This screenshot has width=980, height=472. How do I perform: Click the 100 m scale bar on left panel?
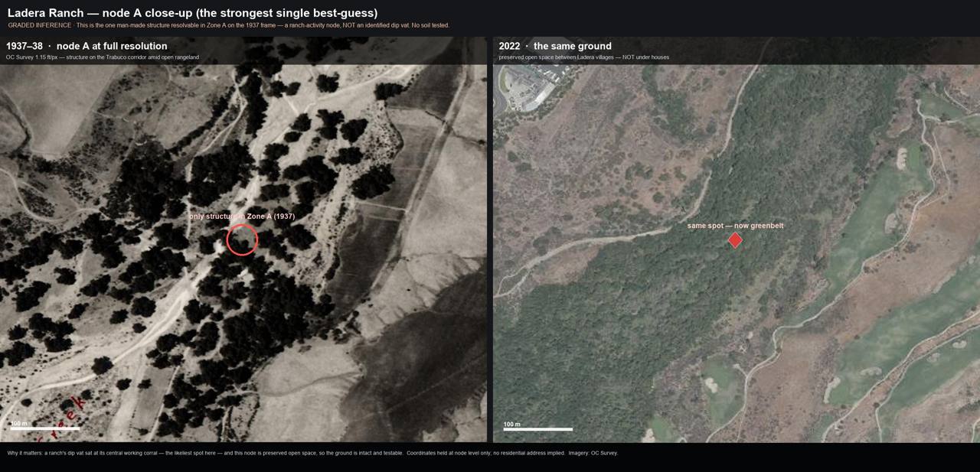coord(44,428)
